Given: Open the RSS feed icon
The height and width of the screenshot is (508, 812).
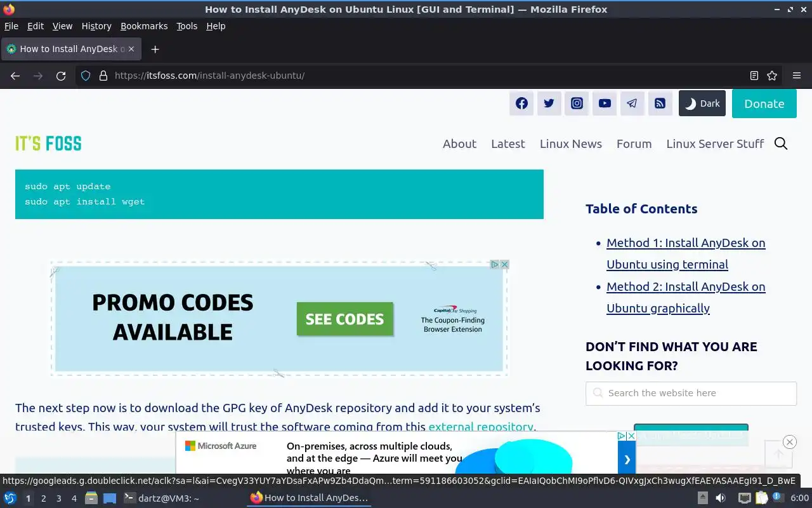Looking at the screenshot, I should pos(660,104).
